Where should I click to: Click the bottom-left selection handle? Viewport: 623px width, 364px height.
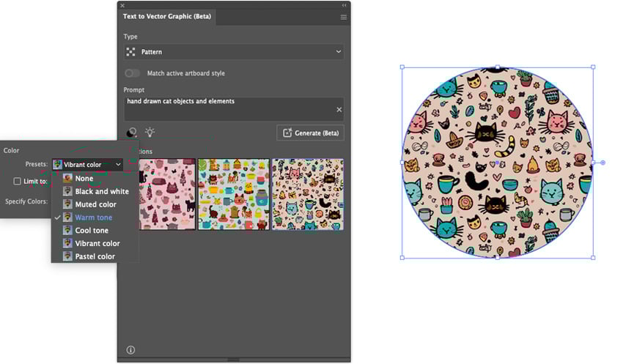point(402,258)
